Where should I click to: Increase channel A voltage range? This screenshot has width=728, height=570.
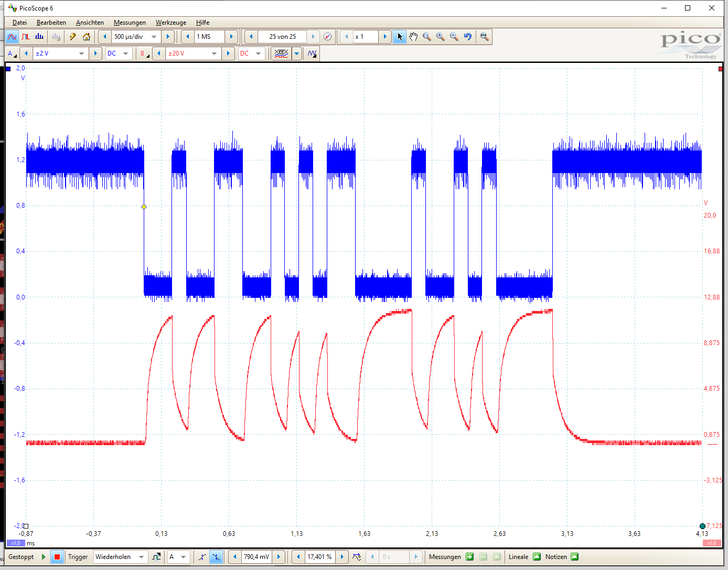tap(95, 53)
